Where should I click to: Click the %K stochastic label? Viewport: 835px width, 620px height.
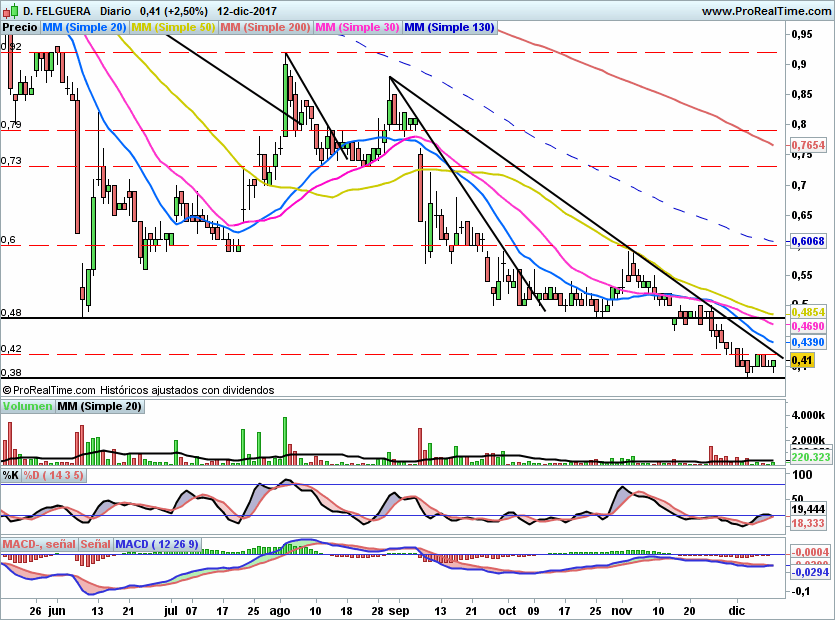point(11,475)
